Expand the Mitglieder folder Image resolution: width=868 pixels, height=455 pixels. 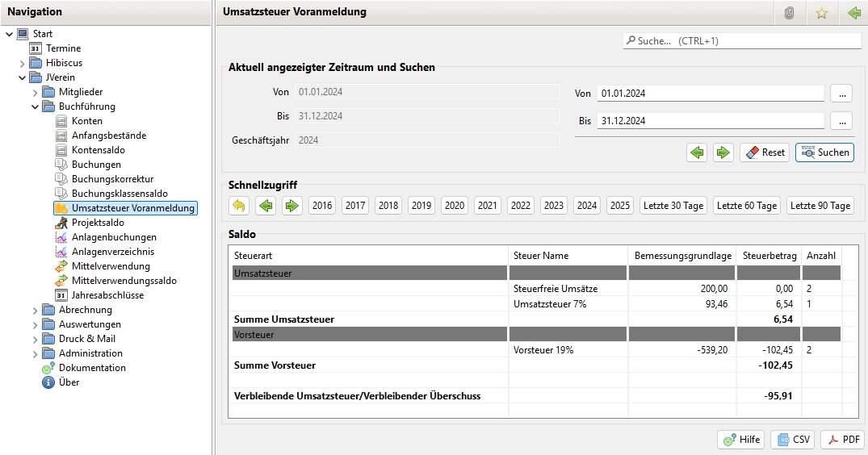coord(36,92)
